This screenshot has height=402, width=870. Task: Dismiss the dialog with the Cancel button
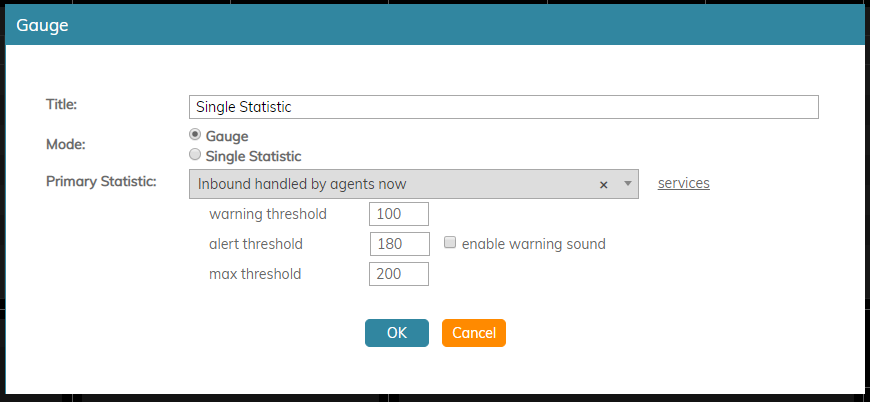point(474,333)
